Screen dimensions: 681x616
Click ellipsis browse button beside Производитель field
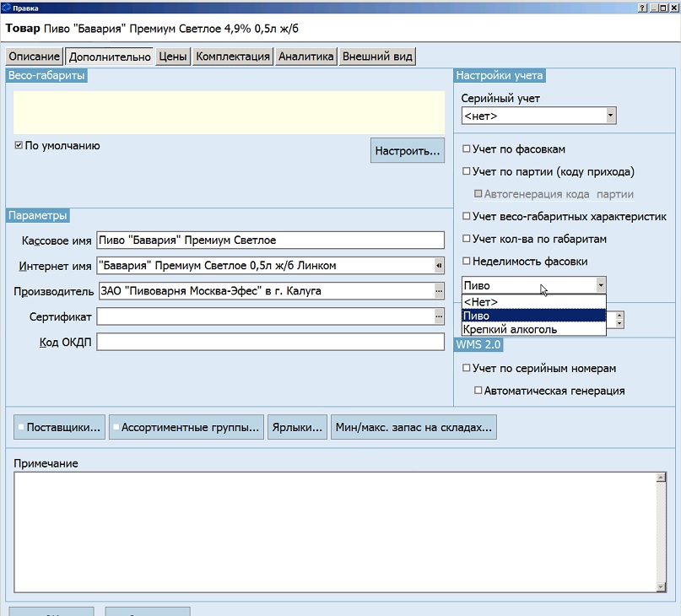[439, 291]
